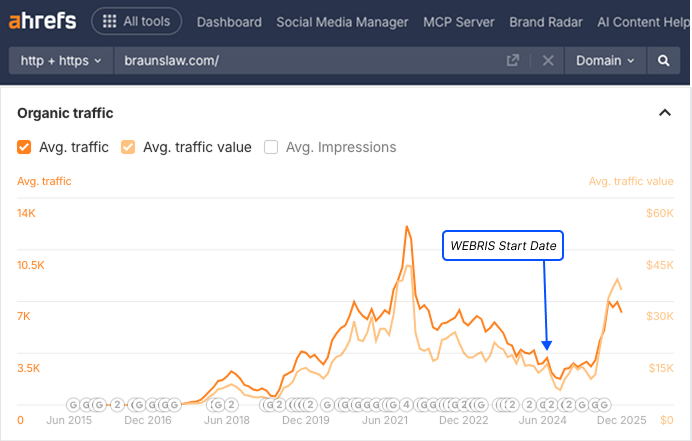Click the Google update marker labeled 4
Image resolution: width=692 pixels, height=441 pixels.
click(406, 404)
